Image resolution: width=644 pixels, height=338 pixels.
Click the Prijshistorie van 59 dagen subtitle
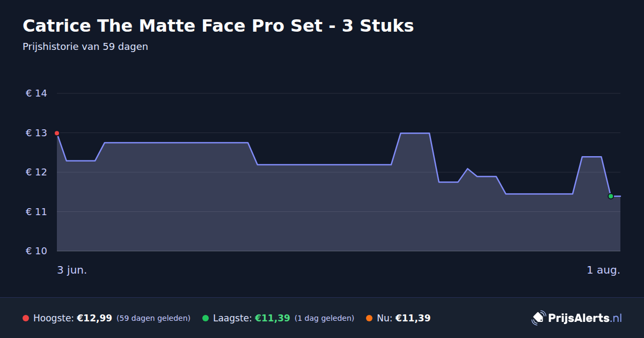85,47
